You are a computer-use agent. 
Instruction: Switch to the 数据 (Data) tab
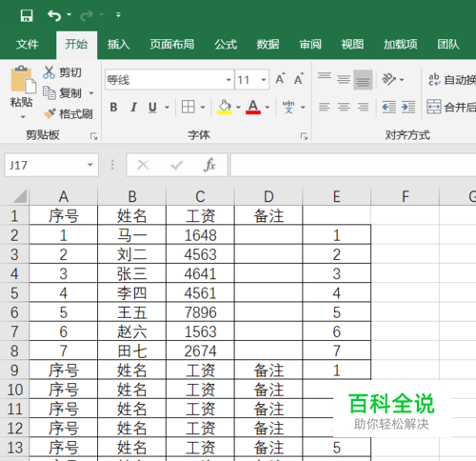[268, 45]
